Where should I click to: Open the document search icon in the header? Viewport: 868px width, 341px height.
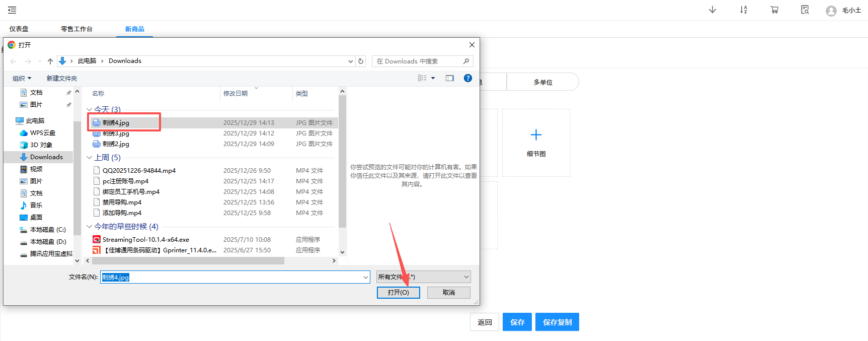tap(805, 10)
